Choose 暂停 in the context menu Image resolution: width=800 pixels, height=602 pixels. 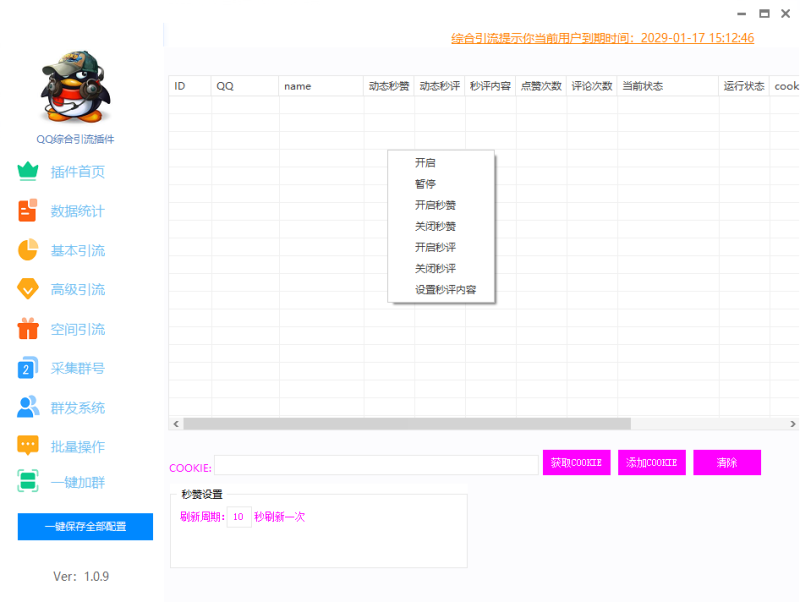426,184
